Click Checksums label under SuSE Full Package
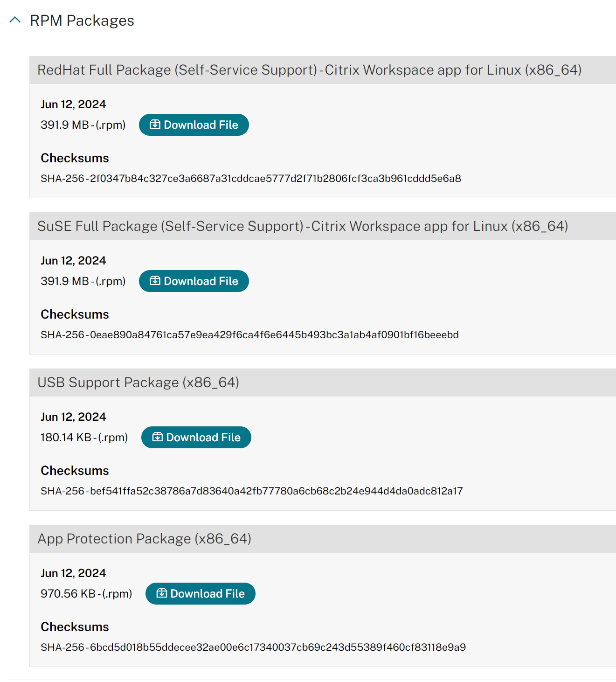 point(75,314)
